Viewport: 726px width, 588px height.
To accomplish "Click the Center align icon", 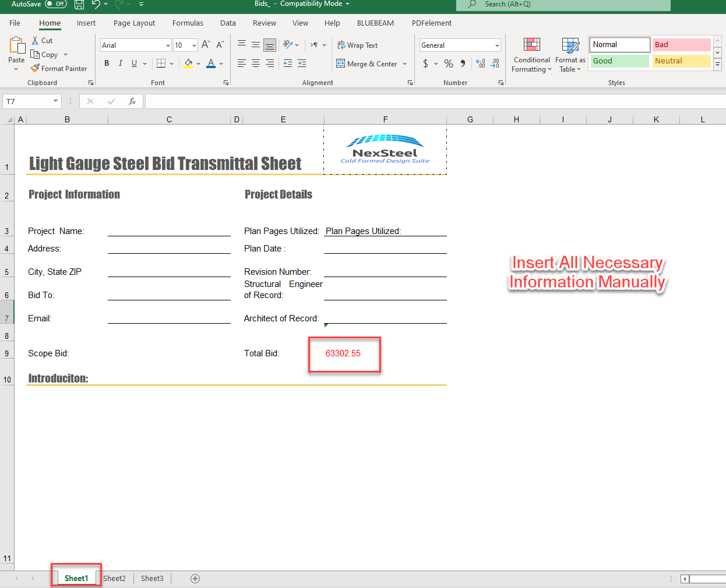I will tap(256, 63).
